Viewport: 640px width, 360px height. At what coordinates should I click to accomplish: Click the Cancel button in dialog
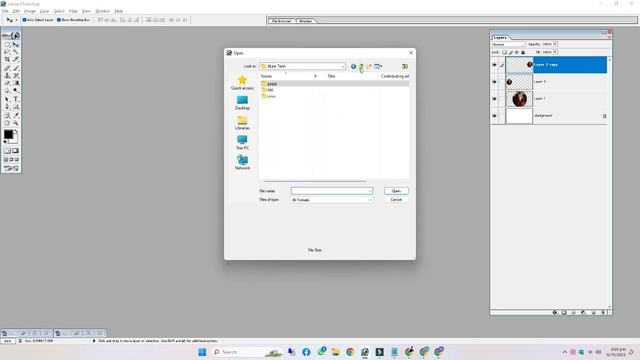[396, 200]
